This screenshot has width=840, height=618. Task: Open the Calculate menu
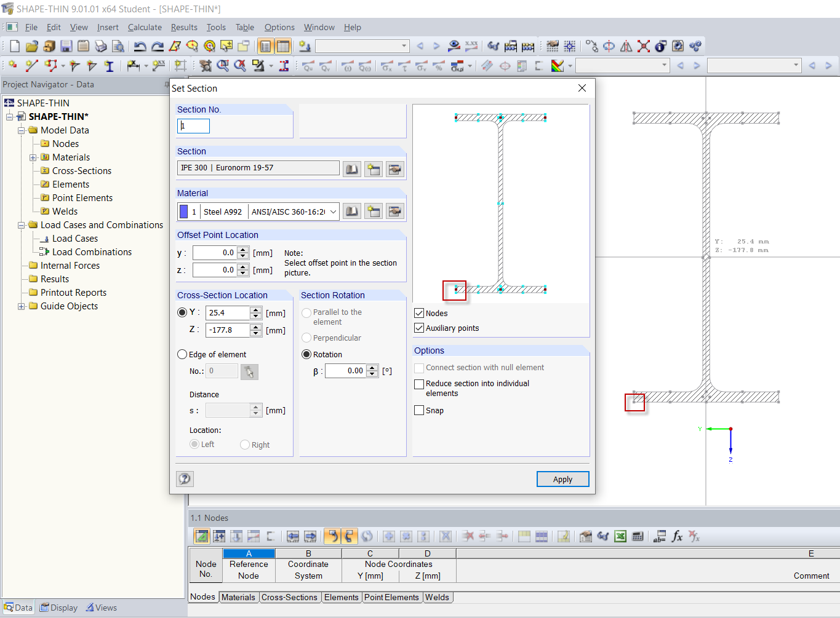coord(145,27)
